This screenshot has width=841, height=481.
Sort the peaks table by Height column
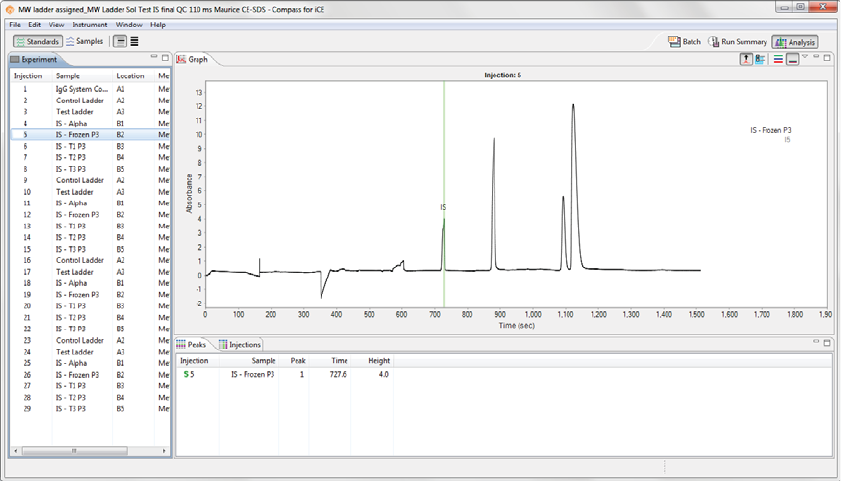[378, 360]
